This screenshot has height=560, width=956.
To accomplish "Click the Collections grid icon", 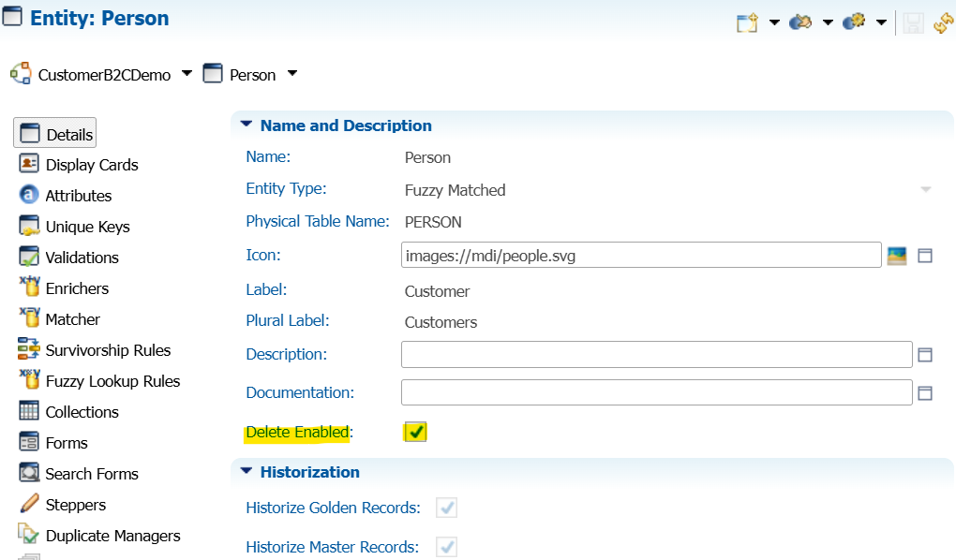I will [29, 411].
